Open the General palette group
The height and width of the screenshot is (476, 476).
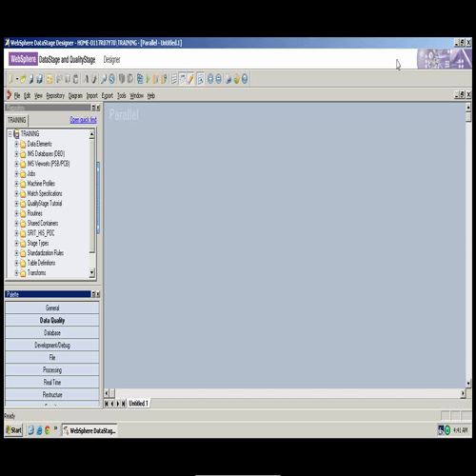point(52,307)
